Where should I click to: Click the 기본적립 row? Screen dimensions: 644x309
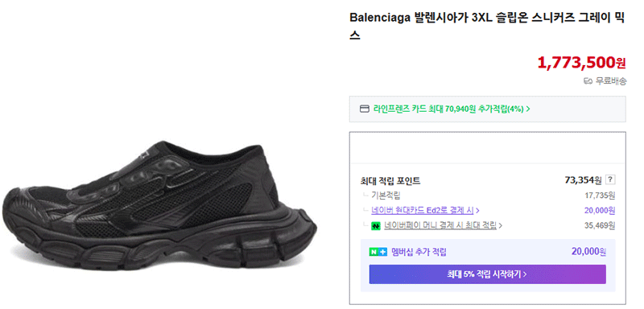click(488, 196)
